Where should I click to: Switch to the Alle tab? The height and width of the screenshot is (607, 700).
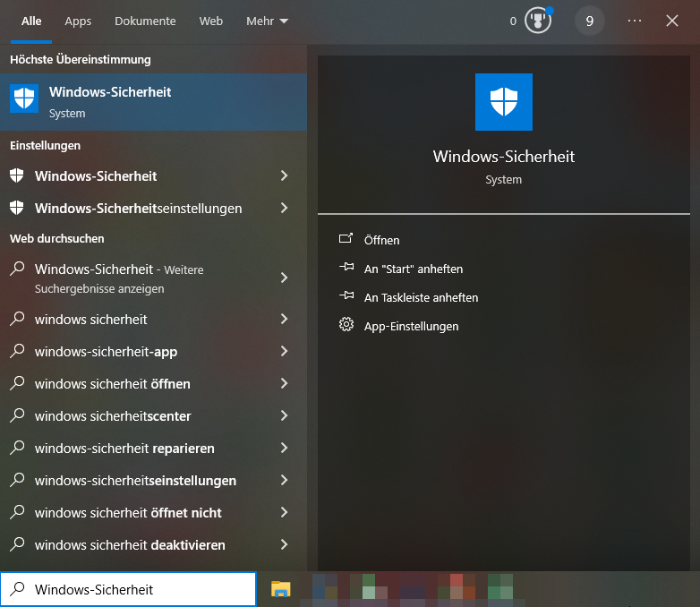31,21
